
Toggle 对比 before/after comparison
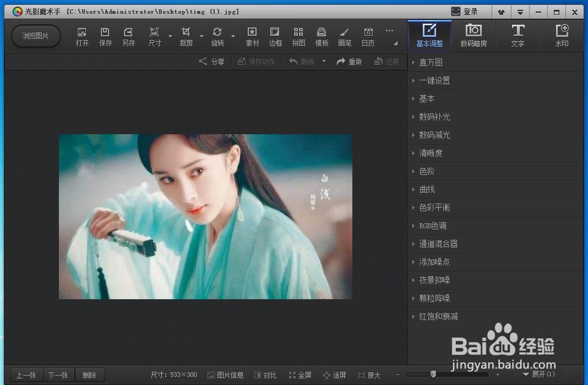pos(265,375)
